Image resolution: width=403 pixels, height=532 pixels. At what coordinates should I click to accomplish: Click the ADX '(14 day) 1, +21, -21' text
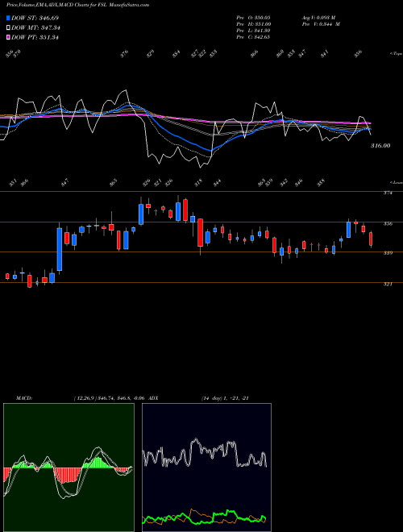click(225, 398)
